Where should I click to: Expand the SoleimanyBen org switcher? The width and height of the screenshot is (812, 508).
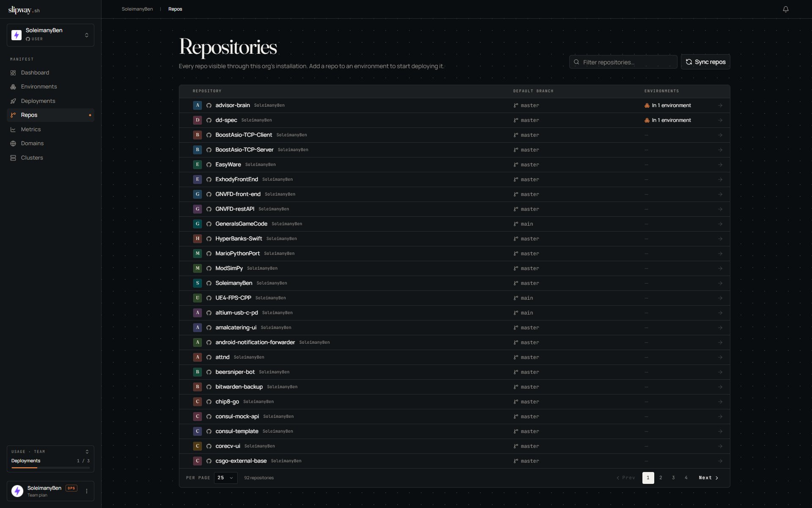(x=50, y=35)
